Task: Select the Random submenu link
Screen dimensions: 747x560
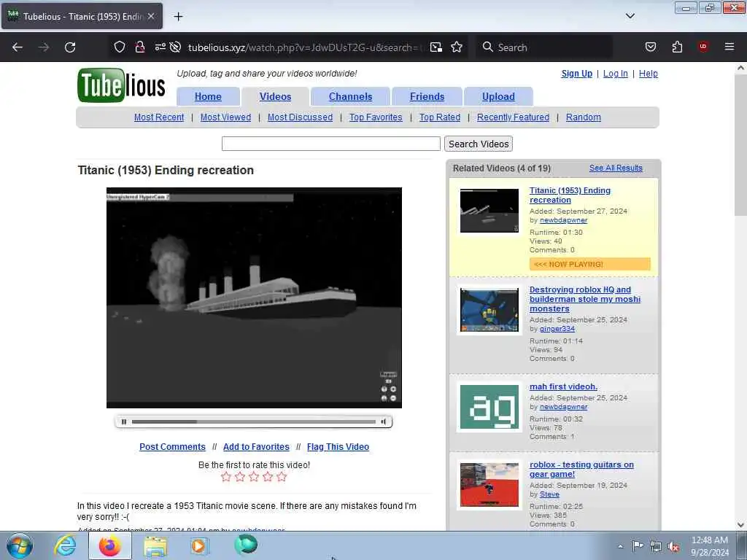Action: [584, 117]
